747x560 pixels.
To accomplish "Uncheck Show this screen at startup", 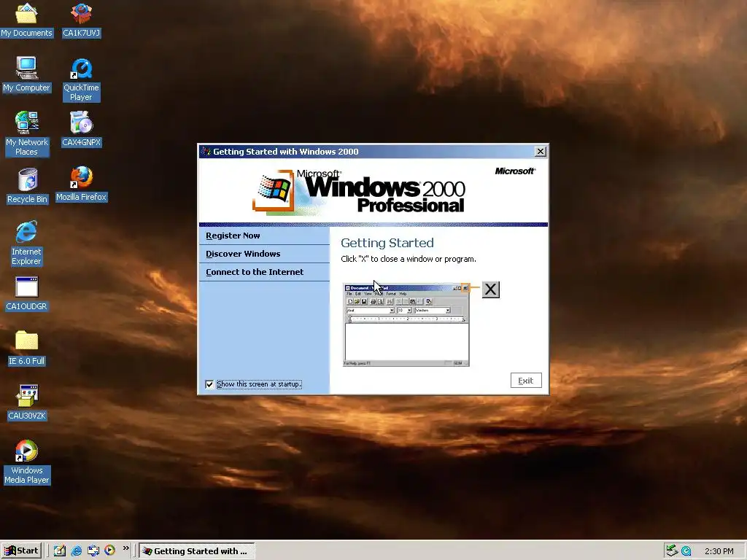I will coord(209,384).
